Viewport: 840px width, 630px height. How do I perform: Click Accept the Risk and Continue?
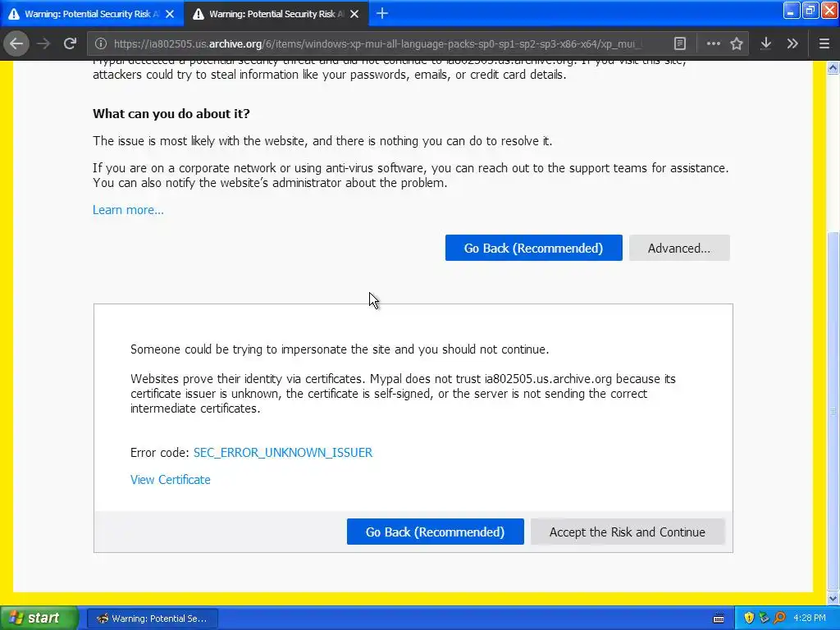[628, 532]
